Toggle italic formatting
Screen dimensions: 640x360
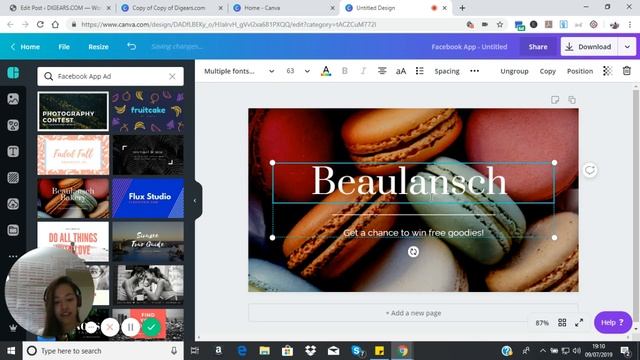(363, 71)
